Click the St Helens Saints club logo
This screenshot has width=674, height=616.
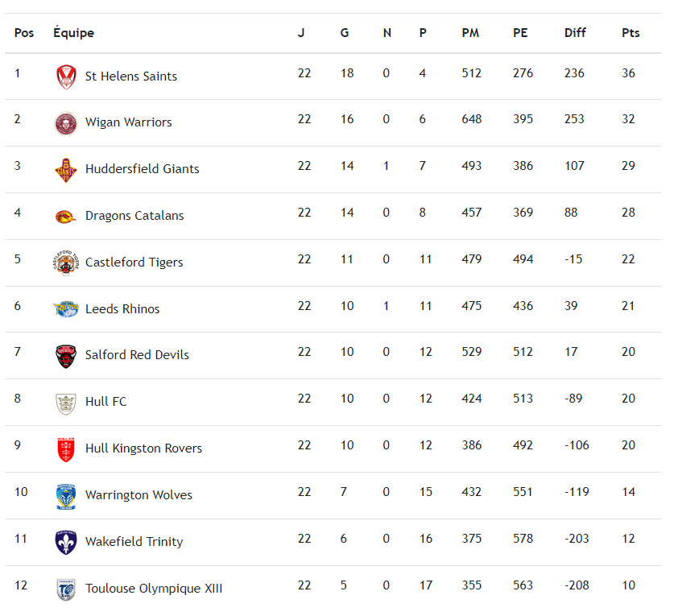click(x=66, y=76)
